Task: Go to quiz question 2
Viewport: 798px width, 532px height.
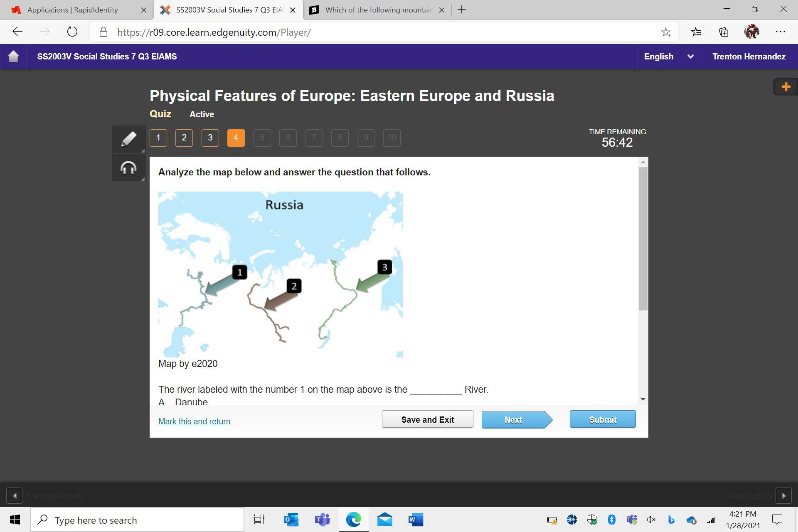Action: [184, 138]
